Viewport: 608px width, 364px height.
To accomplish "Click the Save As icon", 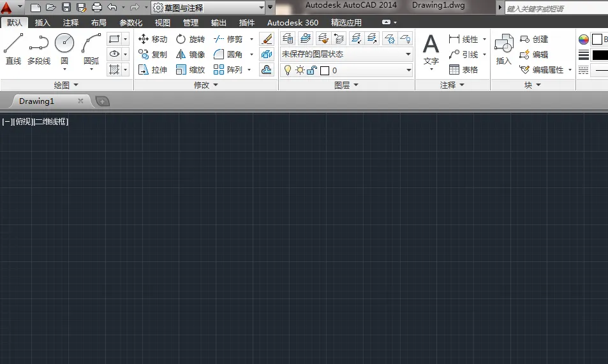I will [81, 8].
